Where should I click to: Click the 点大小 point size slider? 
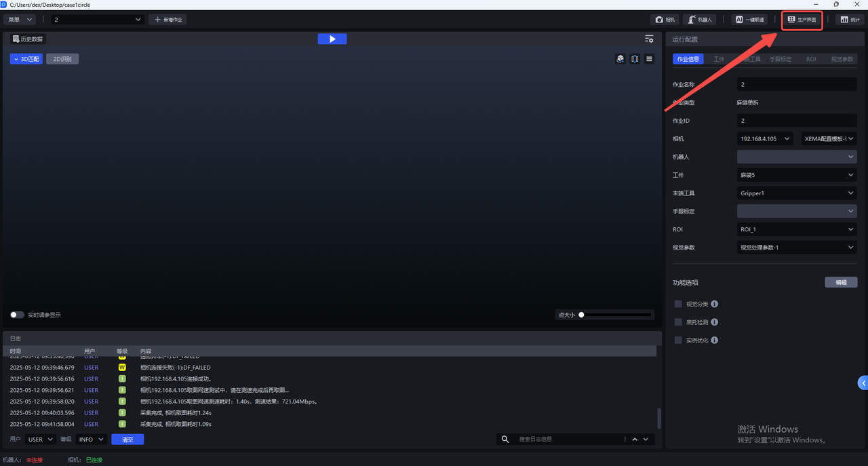click(x=615, y=315)
